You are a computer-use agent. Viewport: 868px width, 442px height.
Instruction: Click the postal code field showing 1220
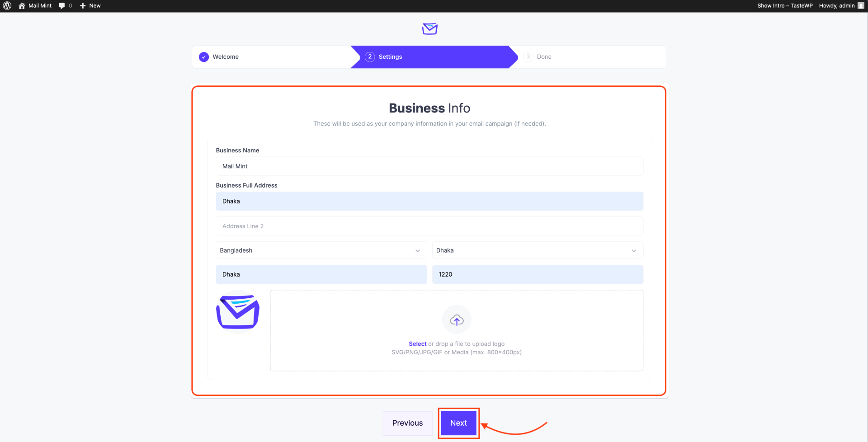[537, 274]
